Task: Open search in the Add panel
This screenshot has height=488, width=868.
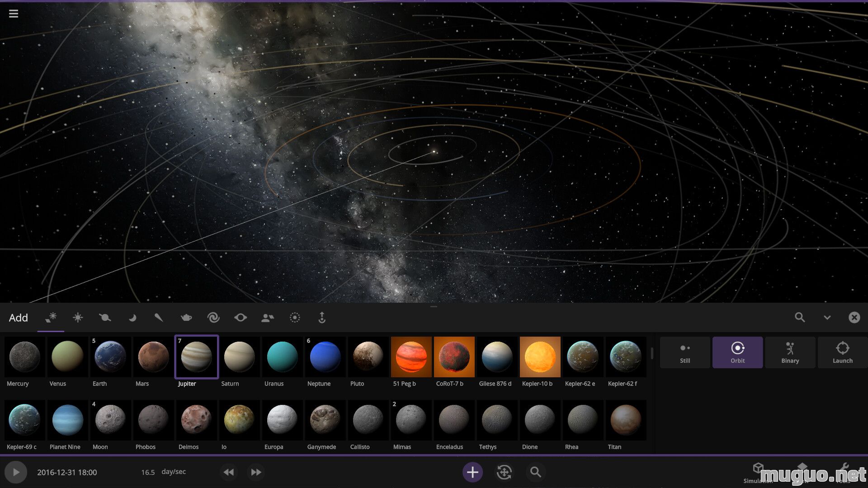Action: coord(800,317)
